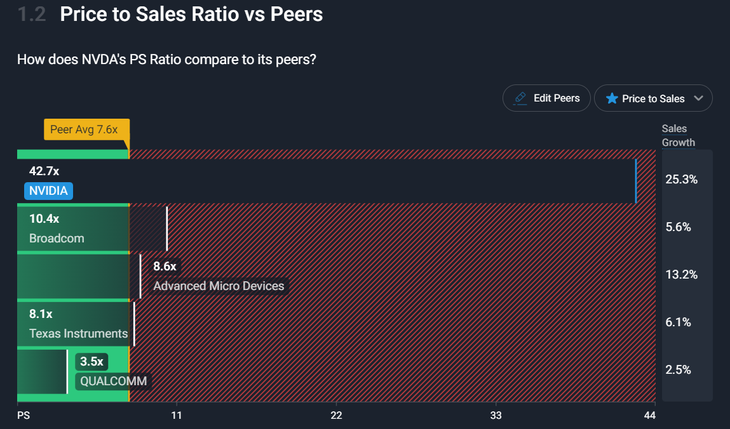The height and width of the screenshot is (429, 730).
Task: Click the Broadcom 10.4x green bar
Action: (74, 228)
